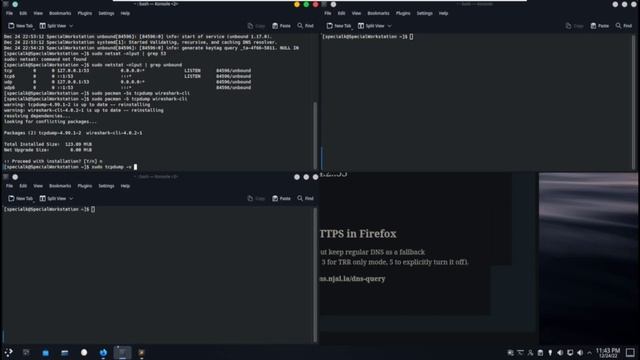Click the white circle taskbar icon
Image resolution: width=640 pixels, height=360 pixels.
tap(84, 353)
